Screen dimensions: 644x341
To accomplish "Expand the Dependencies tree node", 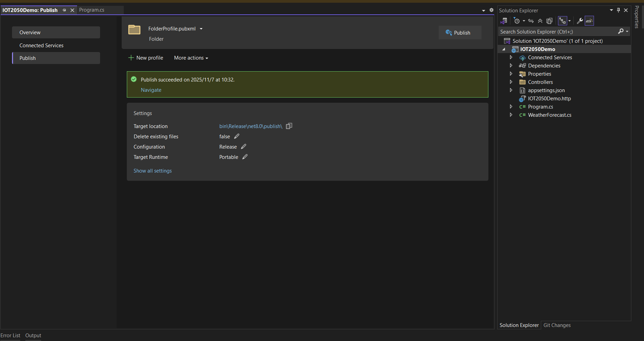I will [x=511, y=66].
